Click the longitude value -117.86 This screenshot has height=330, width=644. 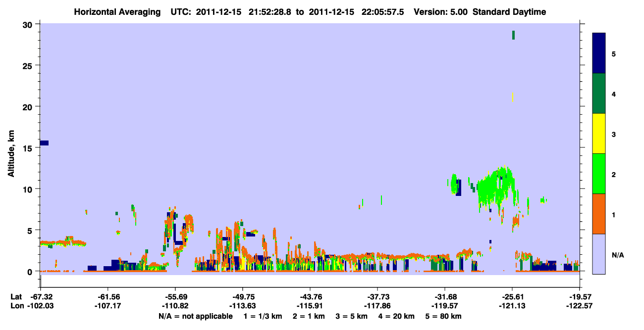click(377, 306)
